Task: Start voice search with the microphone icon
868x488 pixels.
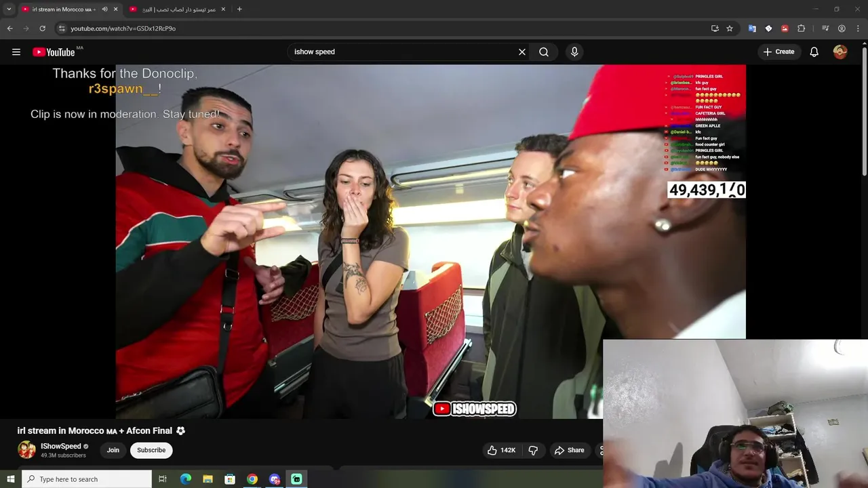Action: click(574, 52)
